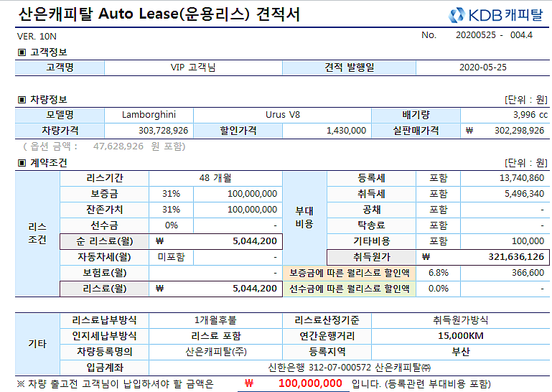Select the quote number 20200525 - 004.4
The image size is (552, 392).
point(494,35)
